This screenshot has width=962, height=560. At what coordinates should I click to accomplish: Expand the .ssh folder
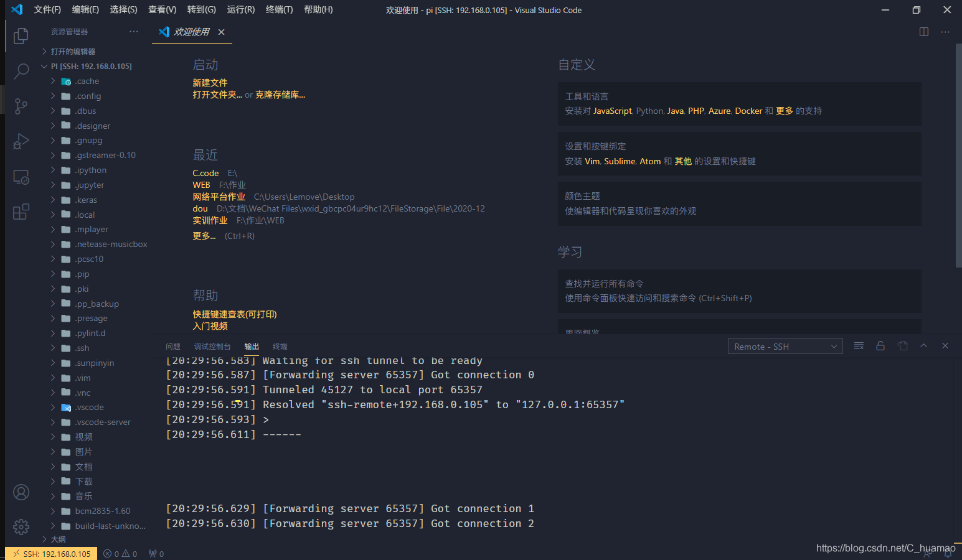pyautogui.click(x=82, y=348)
